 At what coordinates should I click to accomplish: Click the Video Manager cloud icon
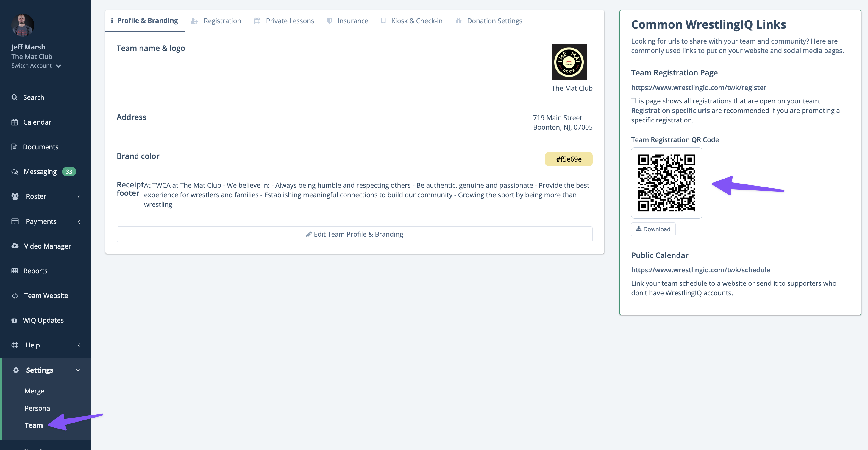coord(15,246)
